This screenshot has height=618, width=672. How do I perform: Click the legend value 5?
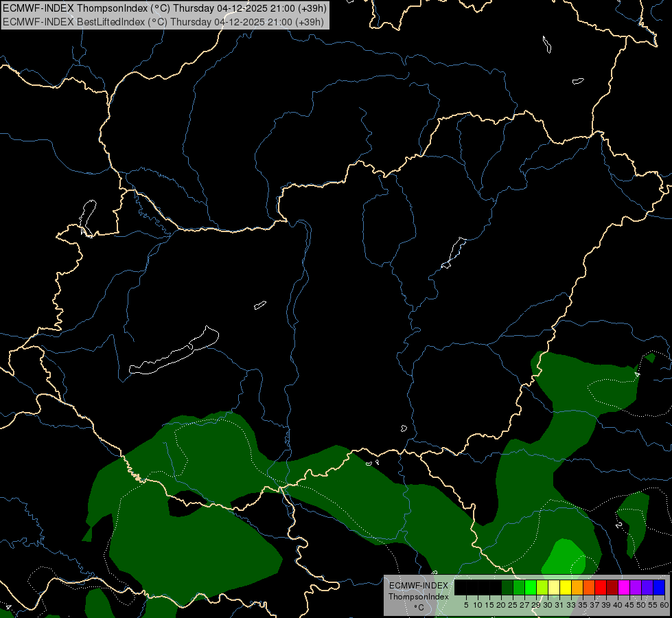click(x=466, y=605)
